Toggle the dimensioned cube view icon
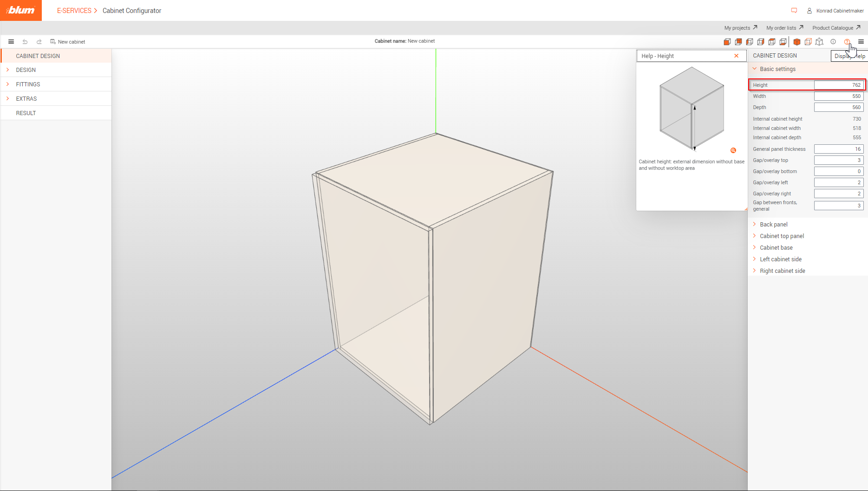 pyautogui.click(x=820, y=42)
